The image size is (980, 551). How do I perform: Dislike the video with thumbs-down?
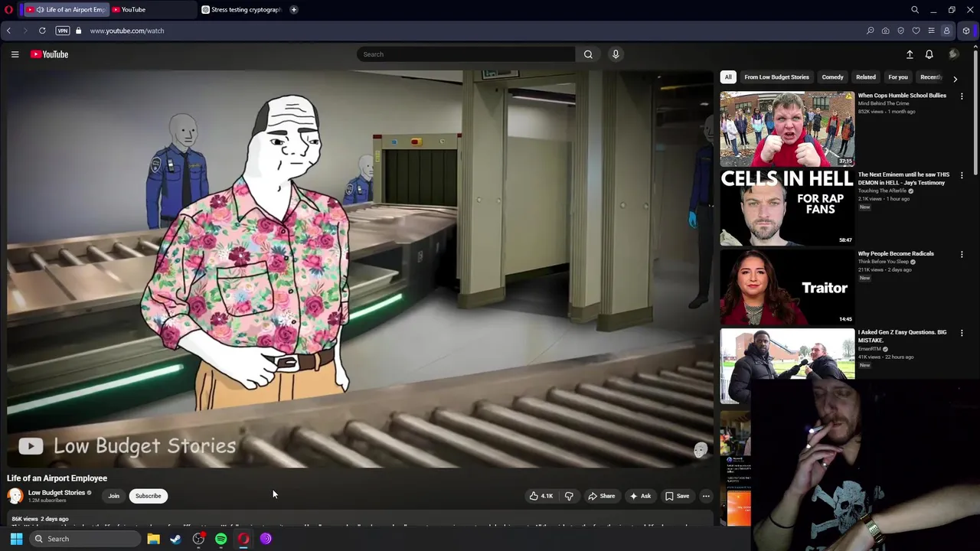pyautogui.click(x=569, y=496)
